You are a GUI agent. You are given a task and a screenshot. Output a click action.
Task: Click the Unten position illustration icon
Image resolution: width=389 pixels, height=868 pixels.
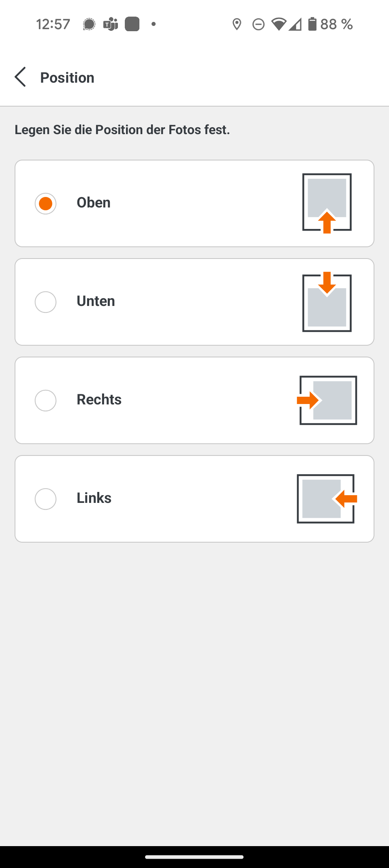coord(327,302)
